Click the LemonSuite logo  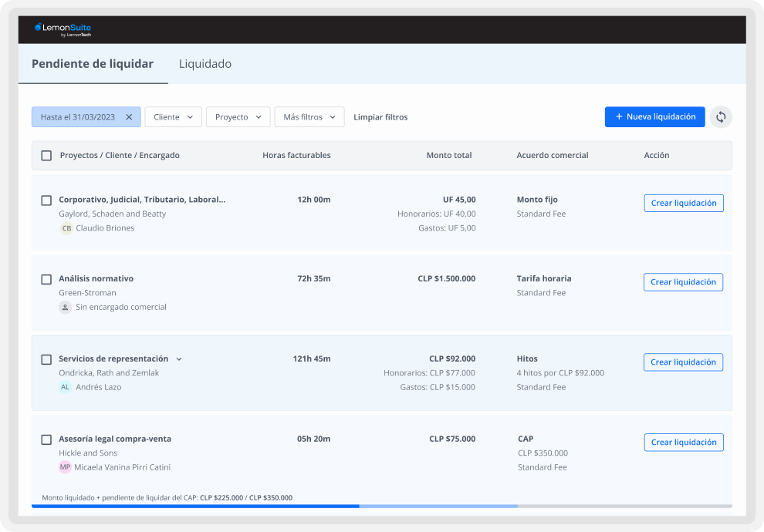(x=63, y=29)
